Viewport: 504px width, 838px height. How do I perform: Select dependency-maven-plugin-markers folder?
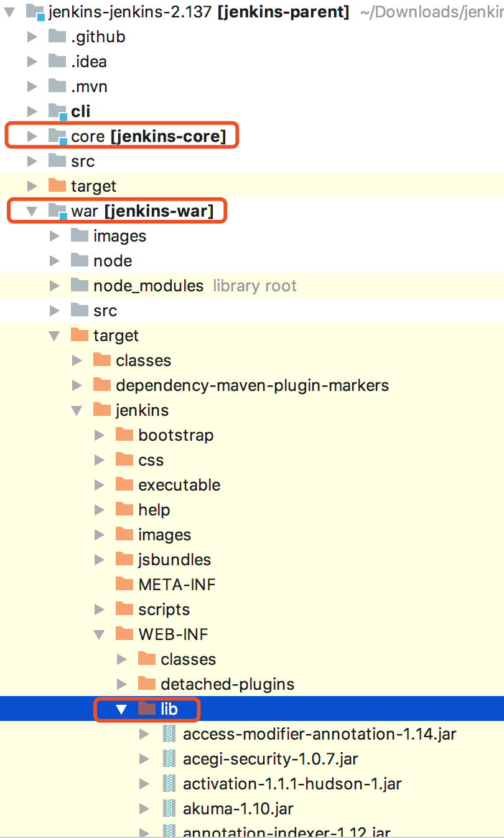252,385
